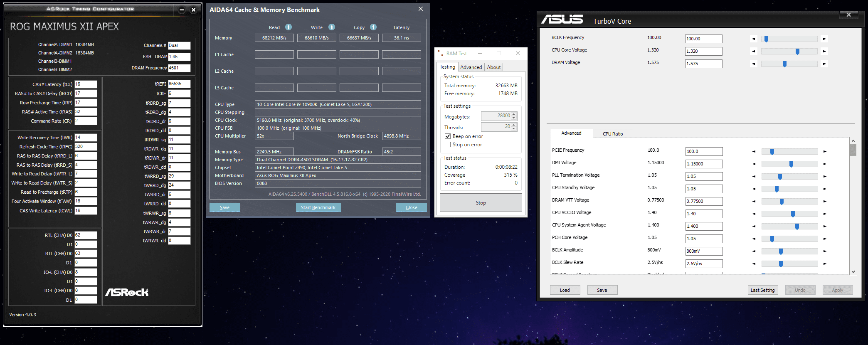Click the Memory Latency result 36.1 ns
Image resolution: width=868 pixels, height=345 pixels.
point(401,38)
